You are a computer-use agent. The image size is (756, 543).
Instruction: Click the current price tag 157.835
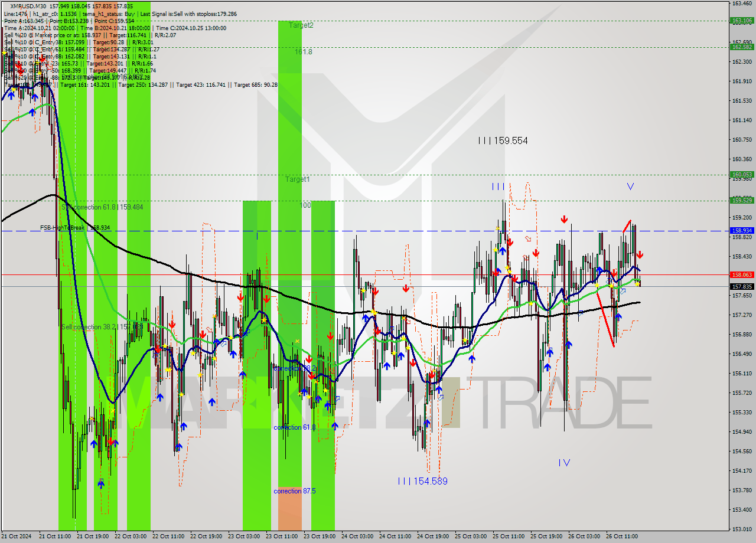coord(742,286)
